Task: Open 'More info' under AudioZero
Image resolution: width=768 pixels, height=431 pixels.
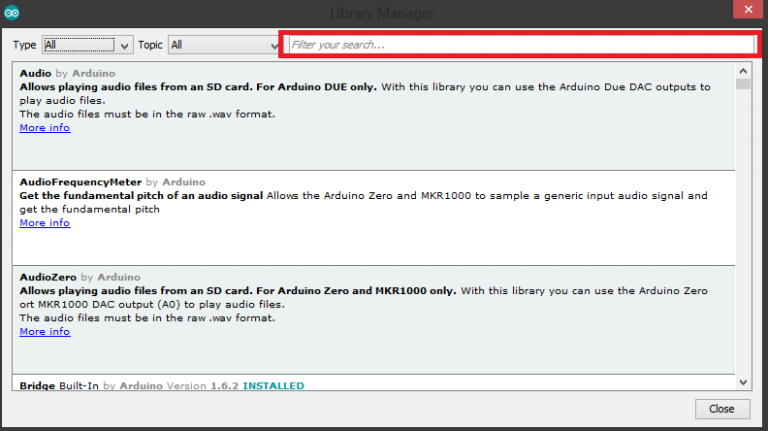Action: coord(45,331)
